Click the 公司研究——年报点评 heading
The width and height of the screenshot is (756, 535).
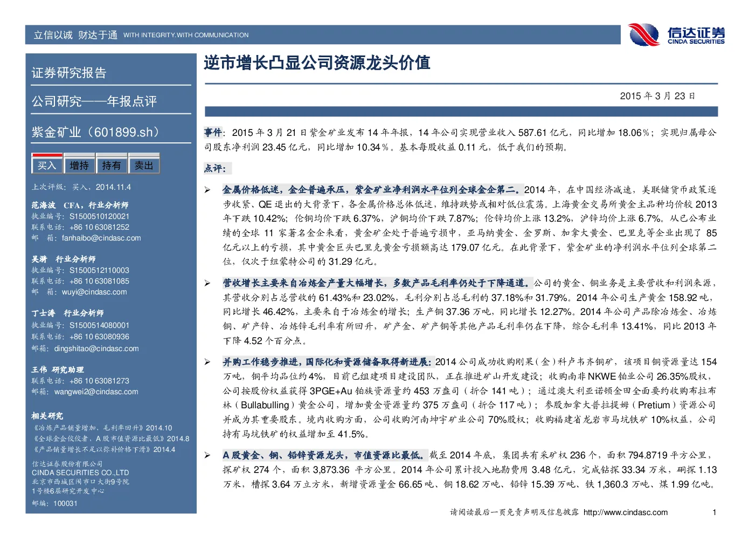pyautogui.click(x=94, y=101)
